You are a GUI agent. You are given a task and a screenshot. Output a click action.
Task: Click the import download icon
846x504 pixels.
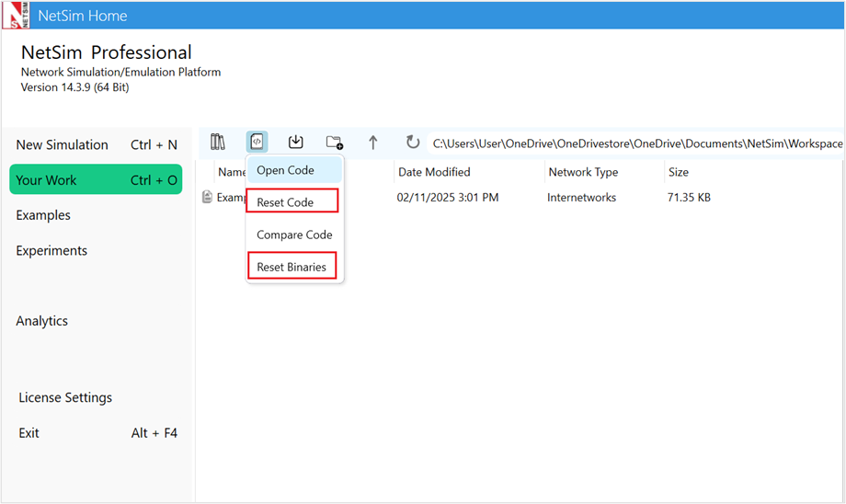coord(296,142)
